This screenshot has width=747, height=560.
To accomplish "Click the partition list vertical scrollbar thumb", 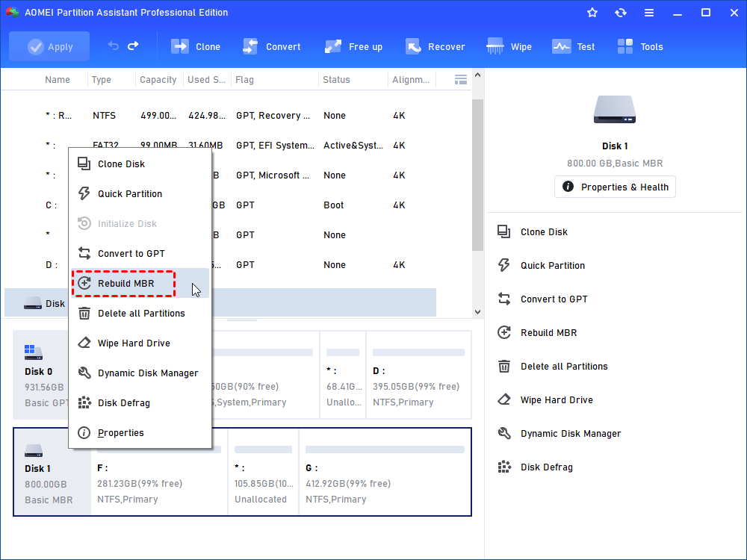I will [477, 175].
